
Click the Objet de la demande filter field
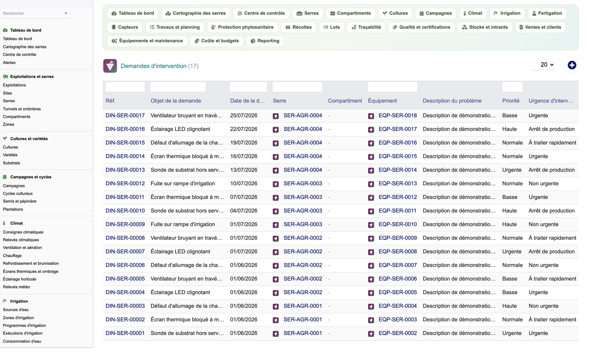[178, 87]
